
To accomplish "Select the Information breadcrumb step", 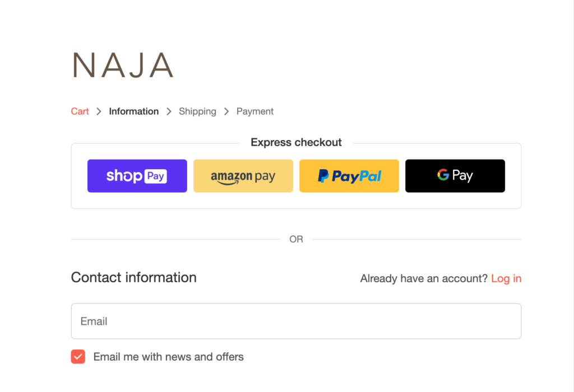I will pyautogui.click(x=133, y=111).
